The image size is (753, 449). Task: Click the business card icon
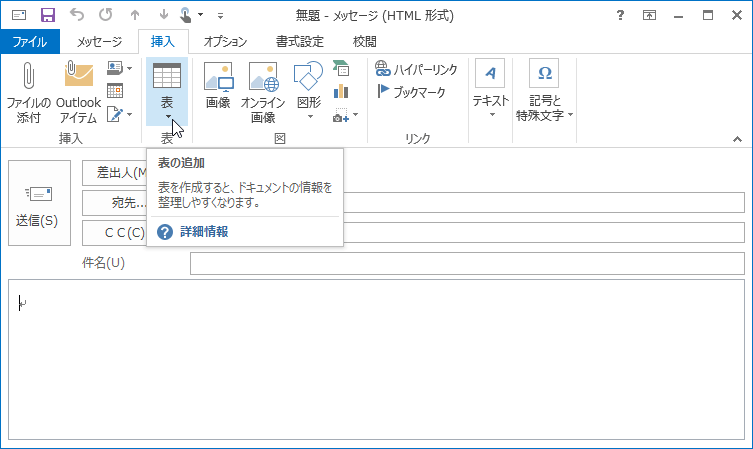point(115,68)
